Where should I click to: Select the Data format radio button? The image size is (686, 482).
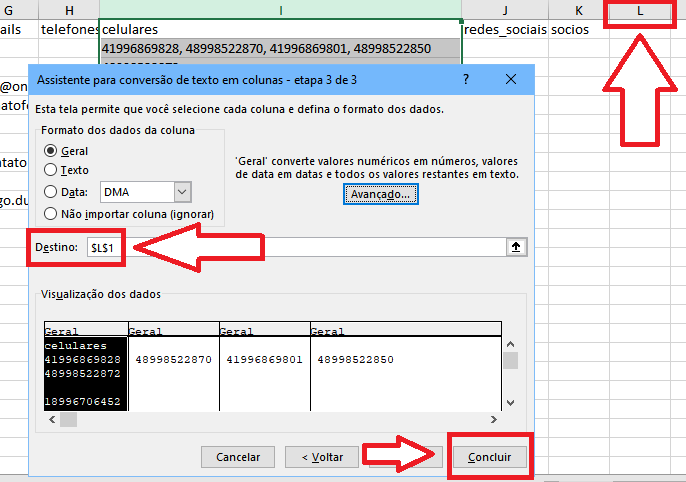click(x=51, y=192)
